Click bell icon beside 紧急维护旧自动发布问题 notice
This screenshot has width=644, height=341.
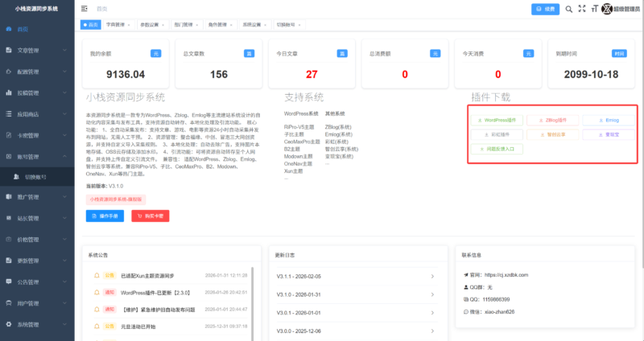(97, 310)
